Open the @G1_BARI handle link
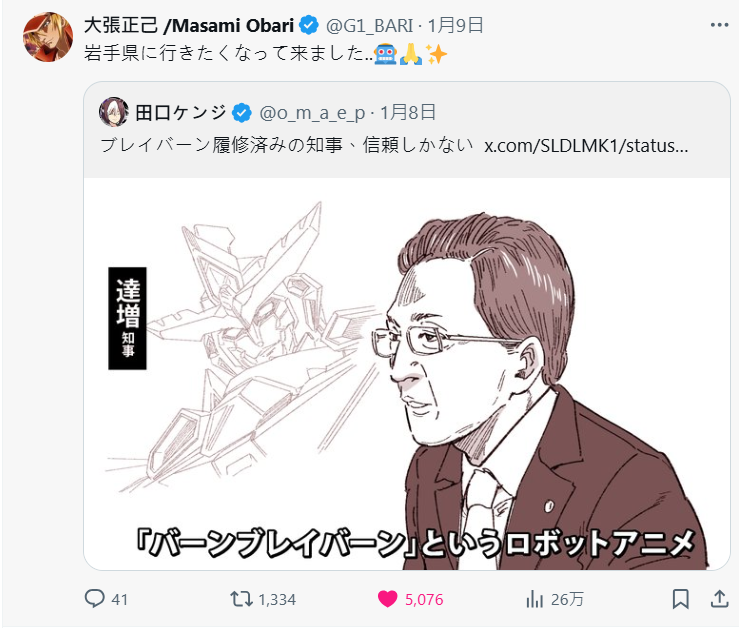Viewport: 739px width, 628px height. click(x=369, y=25)
